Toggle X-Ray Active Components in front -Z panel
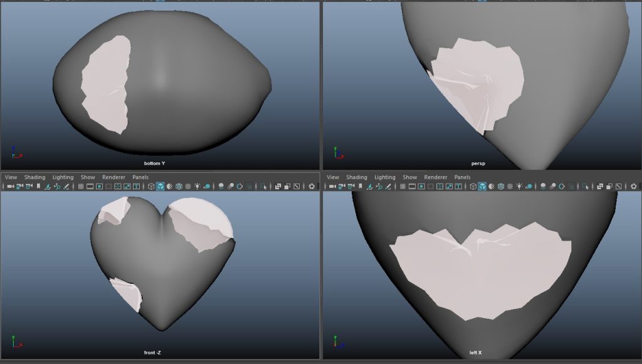The width and height of the screenshot is (642, 364). coord(287,187)
